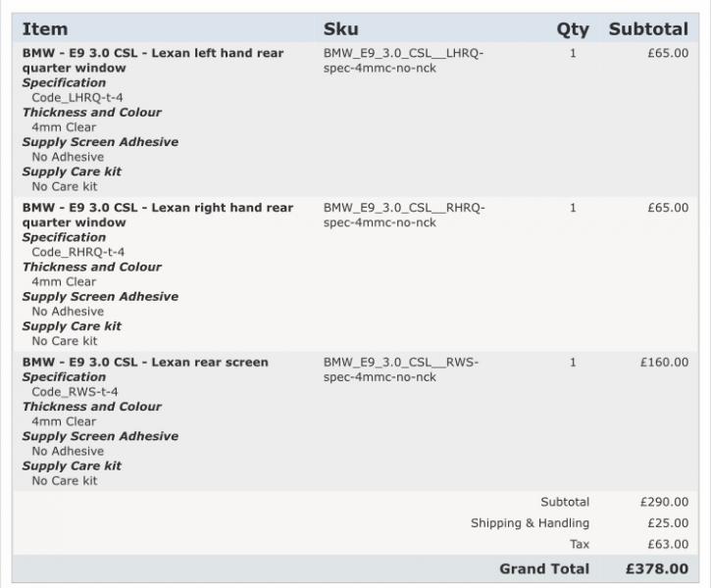Click the Subtotal column header
Viewport: 711px width, 588px height.
point(648,29)
